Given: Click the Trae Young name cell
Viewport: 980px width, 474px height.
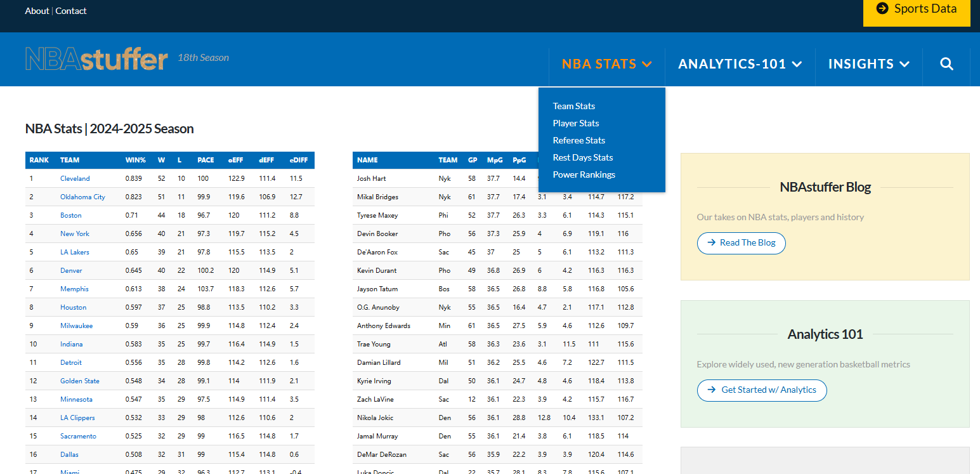Looking at the screenshot, I should pos(374,345).
